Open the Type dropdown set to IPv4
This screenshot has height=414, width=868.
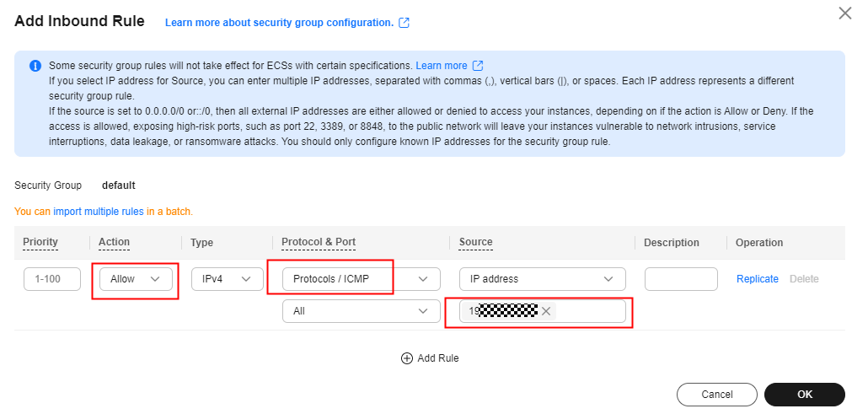click(x=228, y=279)
